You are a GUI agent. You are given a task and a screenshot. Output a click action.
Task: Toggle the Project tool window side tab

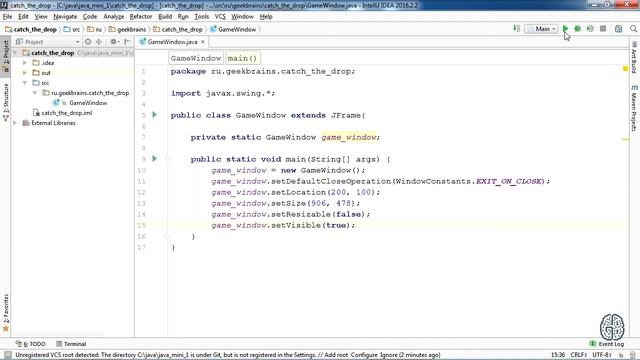tap(5, 56)
